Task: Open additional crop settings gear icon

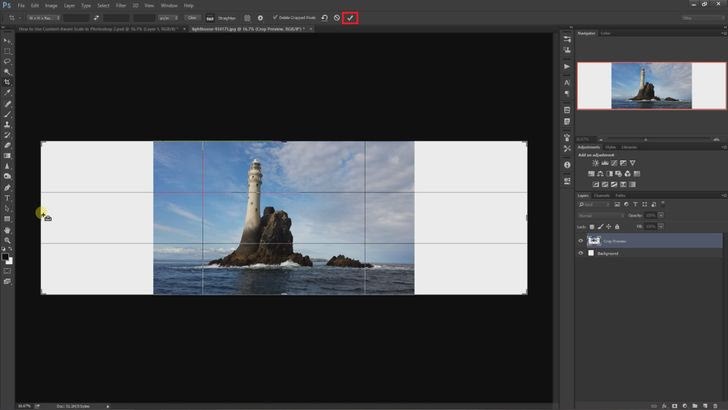Action: coord(260,17)
